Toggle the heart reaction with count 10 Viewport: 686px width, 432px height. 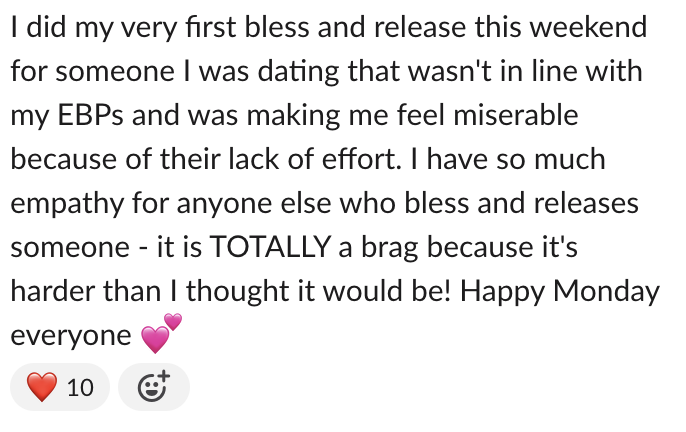(x=60, y=388)
